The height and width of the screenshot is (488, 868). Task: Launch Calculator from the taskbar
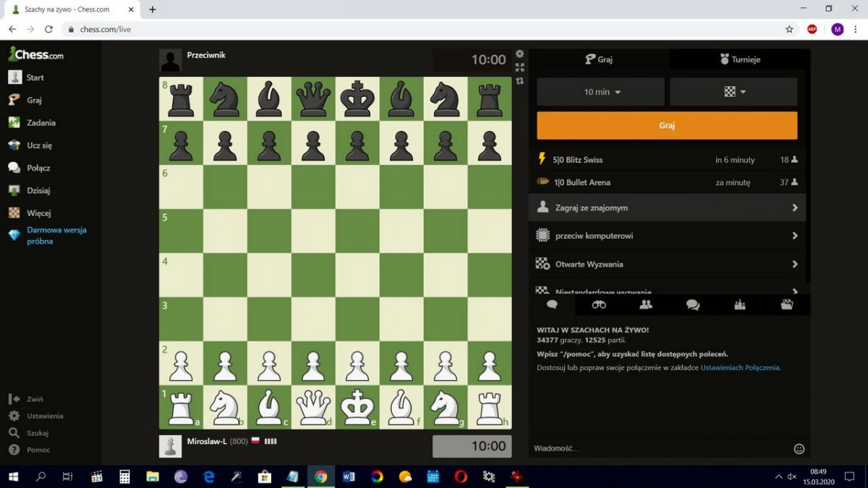[x=124, y=476]
